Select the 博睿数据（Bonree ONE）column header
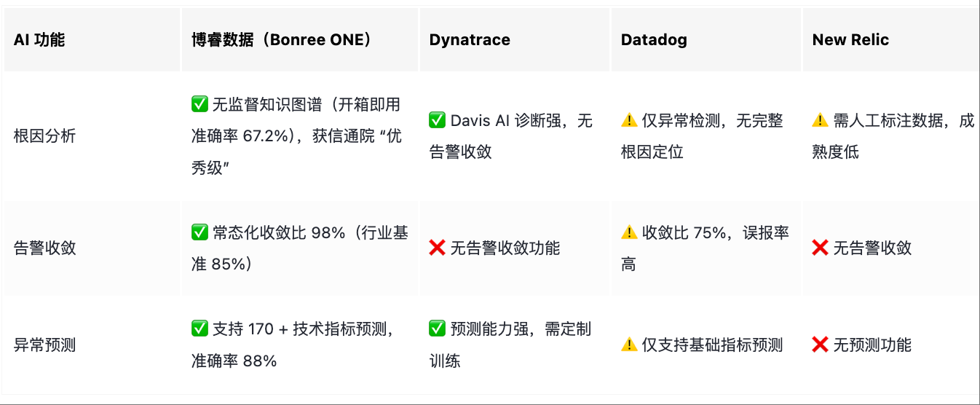 (282, 40)
